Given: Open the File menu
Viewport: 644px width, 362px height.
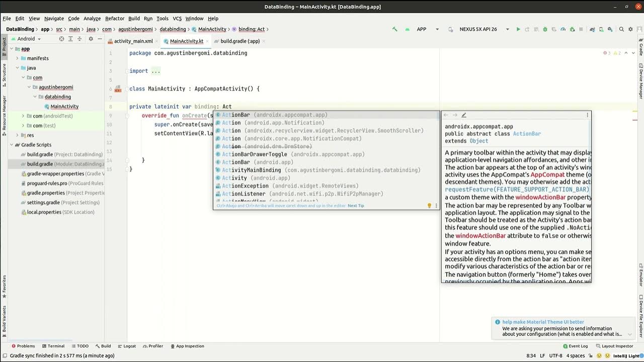Looking at the screenshot, I should 7,19.
